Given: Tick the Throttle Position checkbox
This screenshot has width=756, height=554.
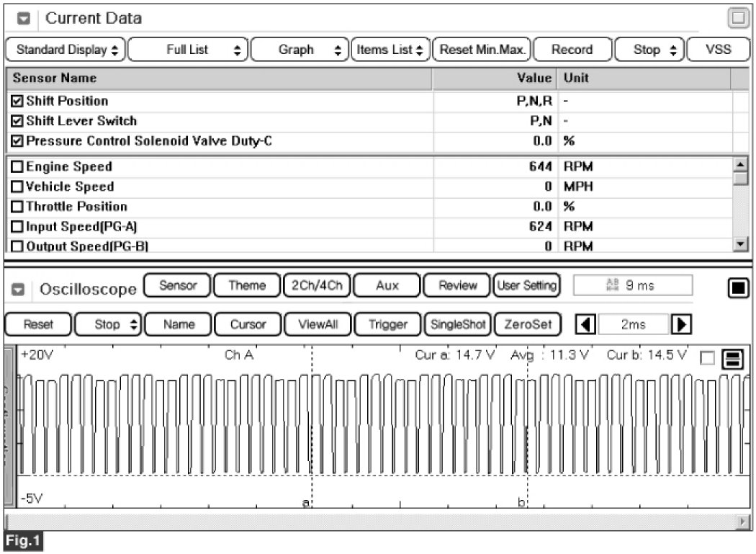Looking at the screenshot, I should click(18, 207).
